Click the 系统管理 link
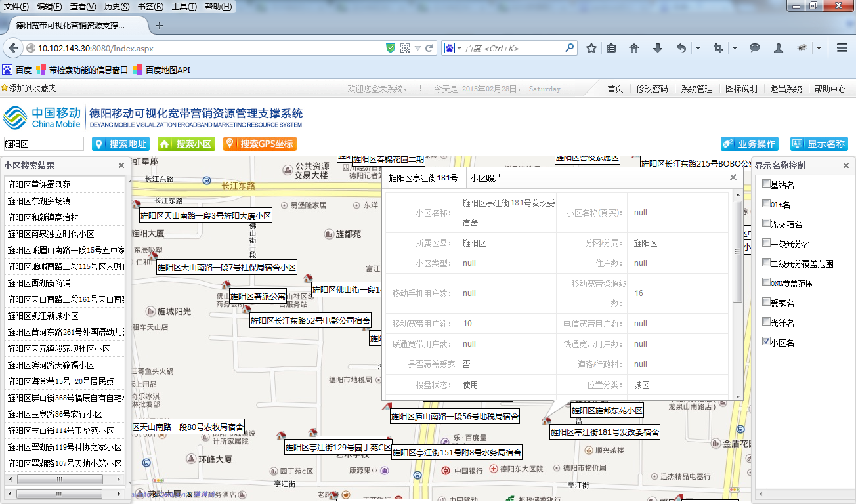 696,89
